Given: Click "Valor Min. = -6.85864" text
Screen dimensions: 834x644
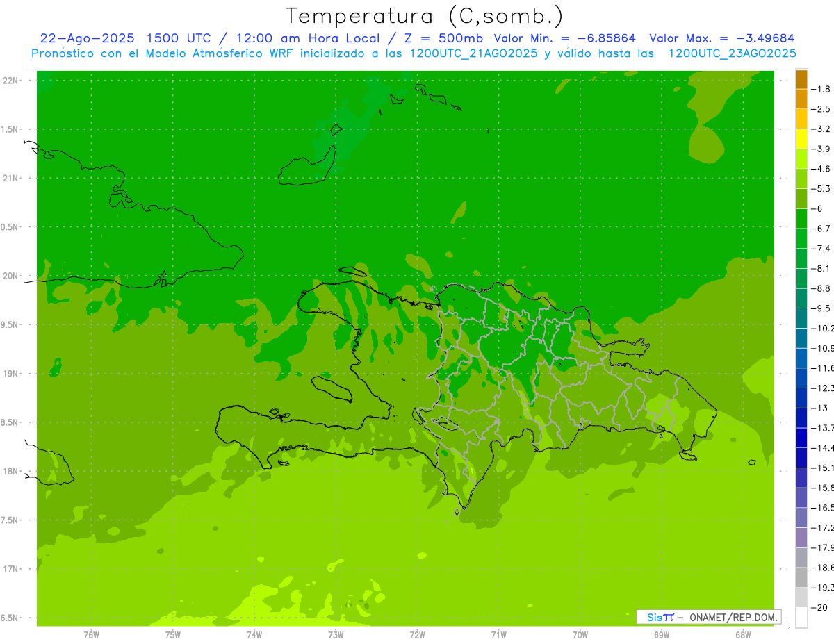Looking at the screenshot, I should pyautogui.click(x=564, y=38).
